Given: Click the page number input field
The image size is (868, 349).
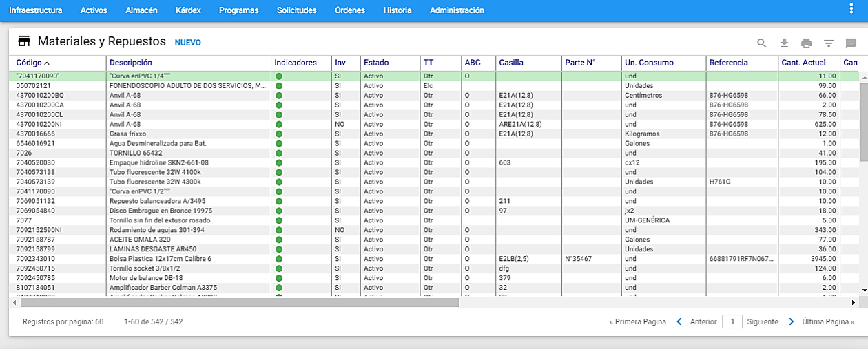Looking at the screenshot, I should [732, 321].
